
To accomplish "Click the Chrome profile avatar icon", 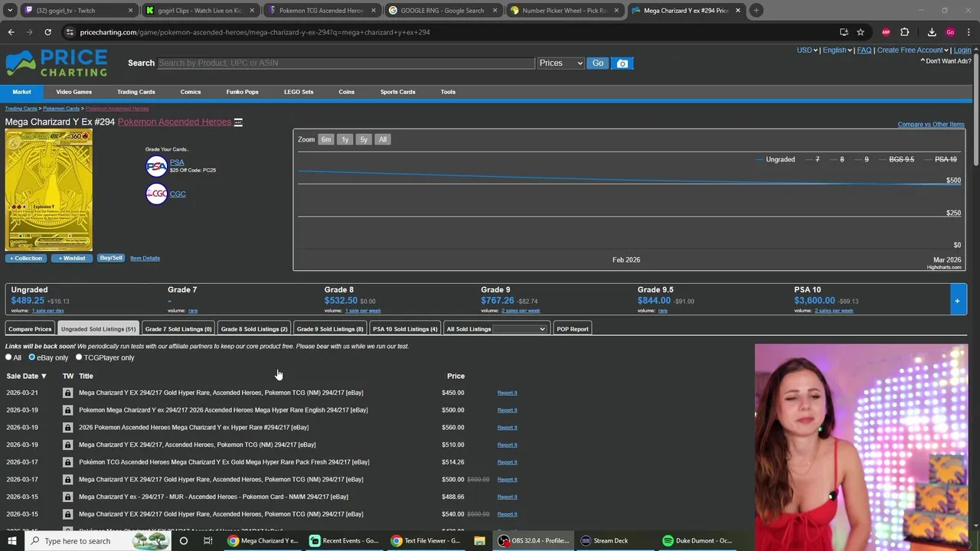I will [x=950, y=32].
